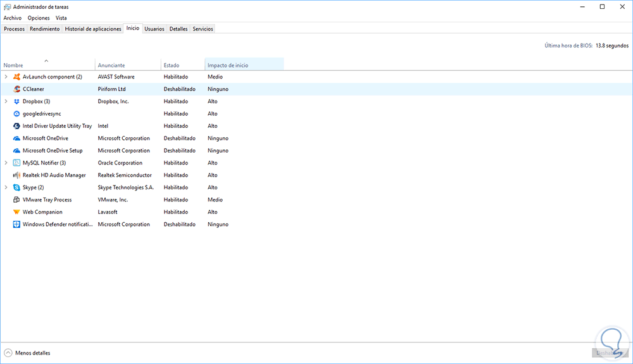Screen dimensions: 633x364
Task: Click the Skype Technologies S.A. cell
Action: click(125, 187)
